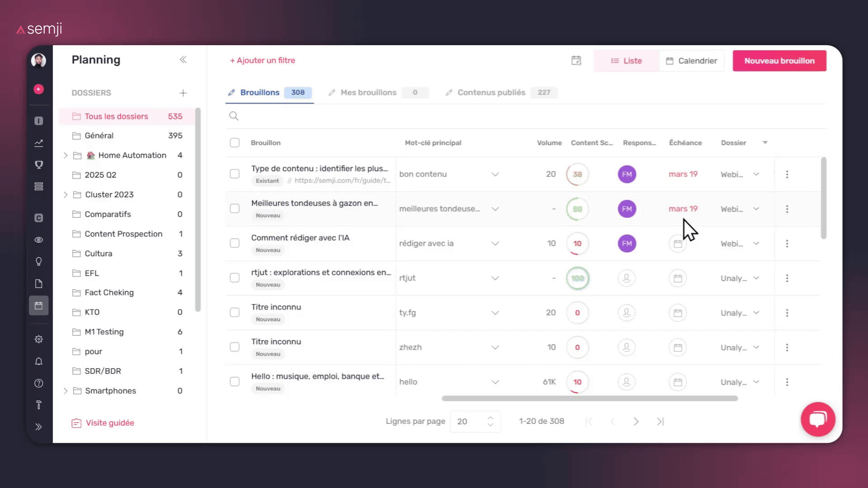The image size is (868, 488).
Task: Change rows per page stepper
Action: coord(491,422)
